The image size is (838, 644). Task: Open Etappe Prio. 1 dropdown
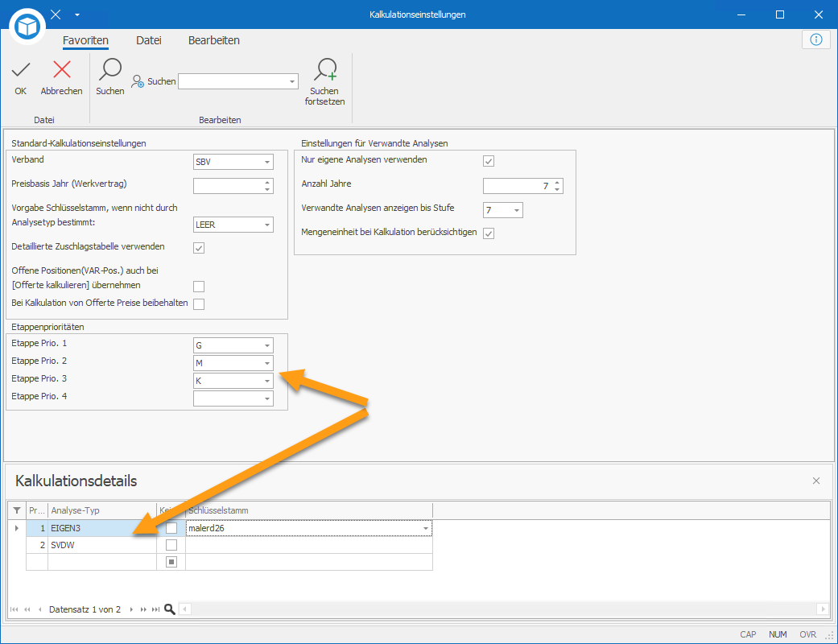(x=267, y=346)
